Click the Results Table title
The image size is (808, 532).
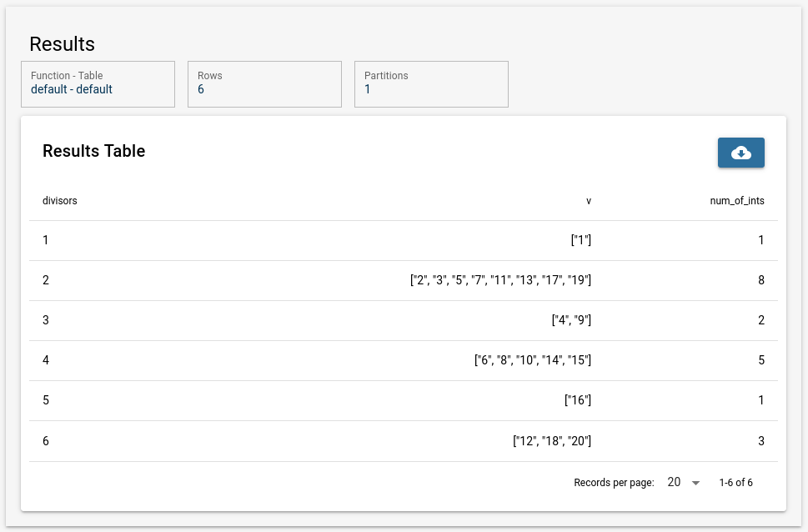(x=93, y=151)
